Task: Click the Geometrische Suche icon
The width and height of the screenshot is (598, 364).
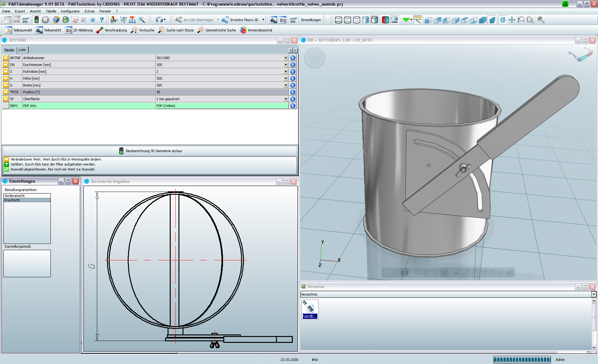Action: click(x=201, y=30)
